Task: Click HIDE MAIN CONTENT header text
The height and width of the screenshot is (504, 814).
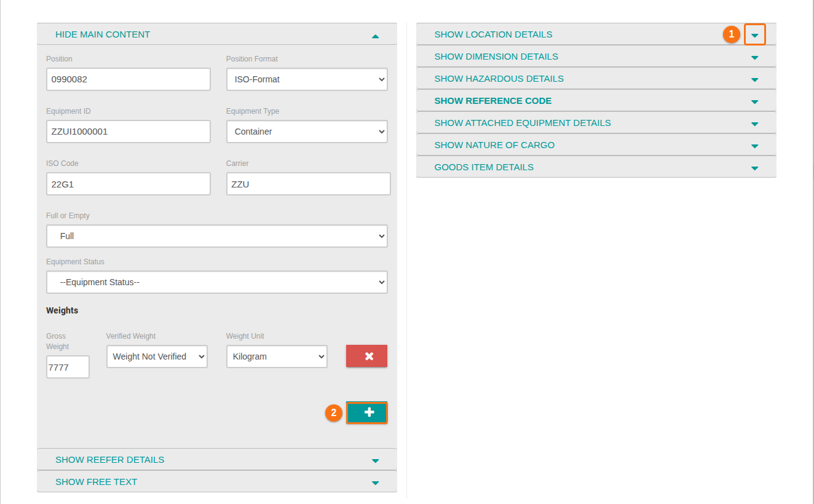Action: [103, 34]
